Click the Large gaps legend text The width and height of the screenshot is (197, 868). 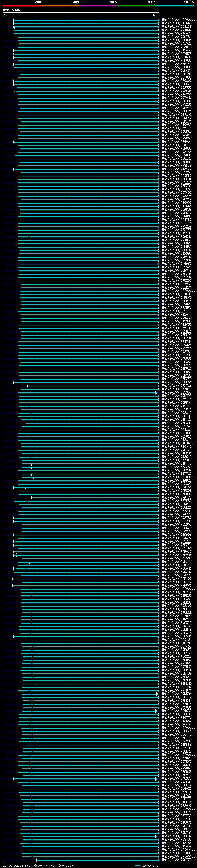click(x=38, y=866)
